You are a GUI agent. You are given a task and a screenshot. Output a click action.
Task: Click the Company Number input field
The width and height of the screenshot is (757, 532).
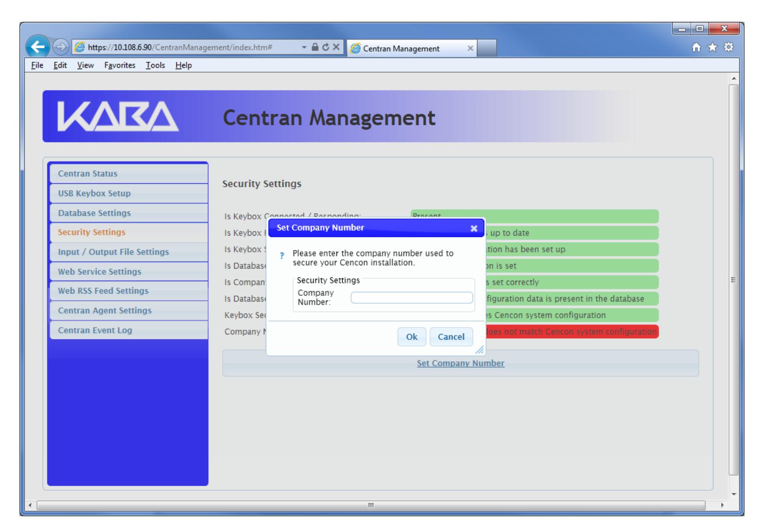412,298
